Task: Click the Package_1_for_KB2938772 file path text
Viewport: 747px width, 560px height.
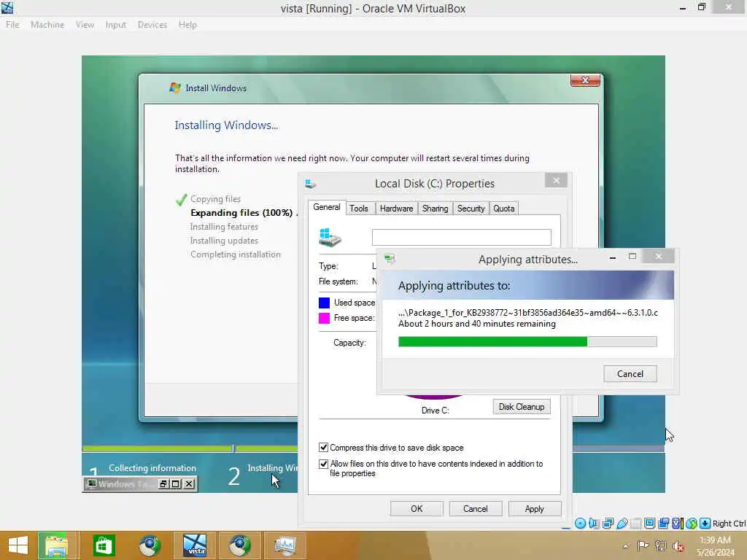Action: (528, 312)
